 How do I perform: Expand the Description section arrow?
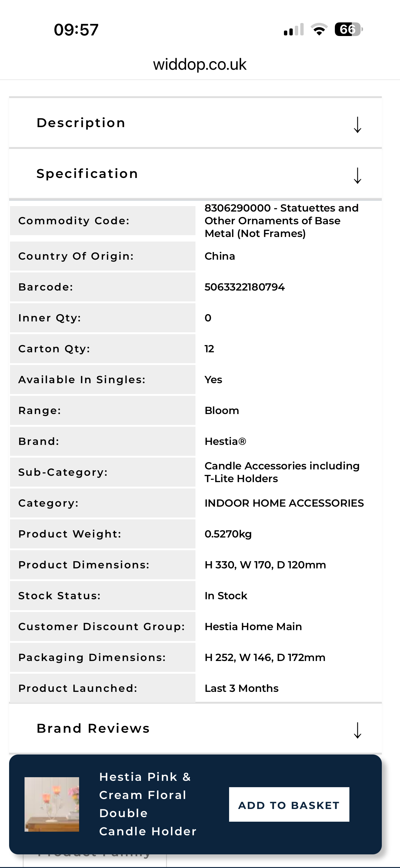pos(358,125)
